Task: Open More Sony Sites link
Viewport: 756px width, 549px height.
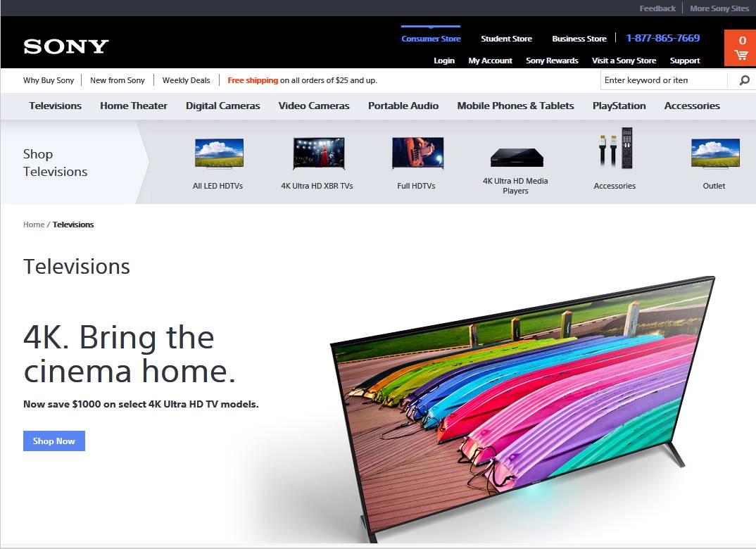Action: [719, 8]
